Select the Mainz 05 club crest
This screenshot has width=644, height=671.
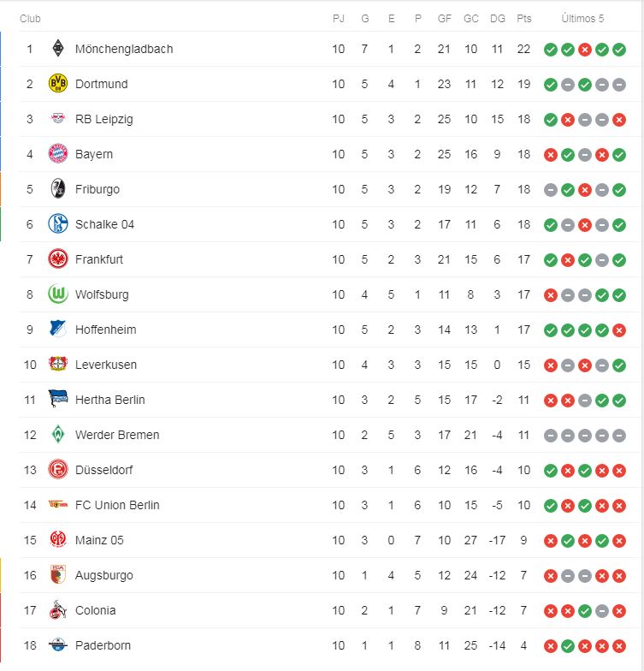[57, 540]
